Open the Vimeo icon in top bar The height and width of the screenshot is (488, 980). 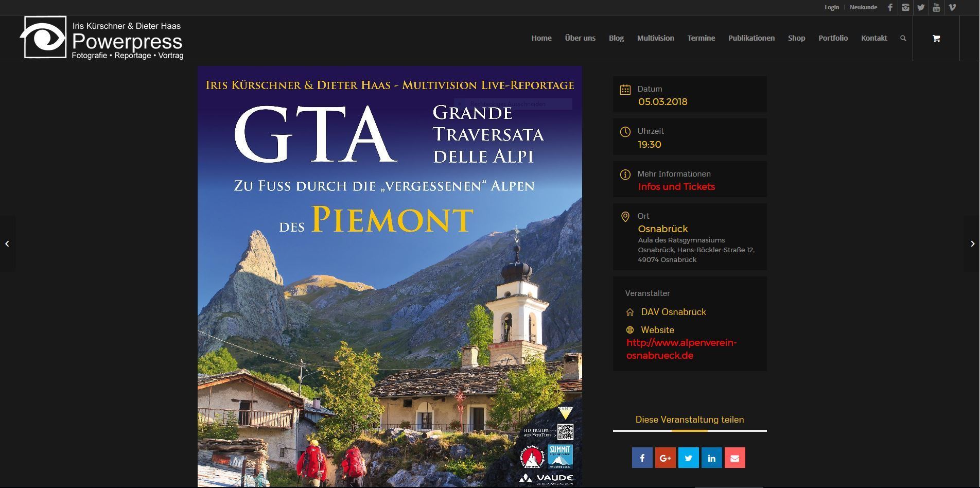952,7
